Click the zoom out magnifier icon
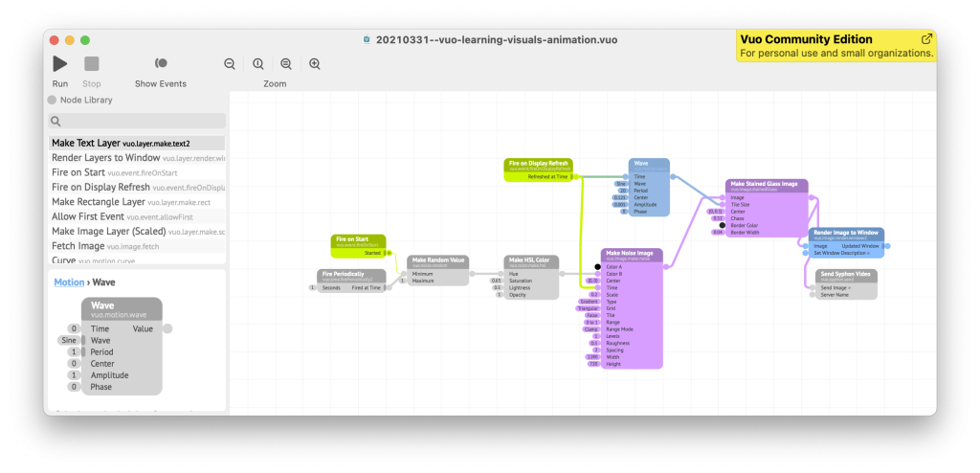Image resolution: width=980 pixels, height=473 pixels. (x=230, y=64)
